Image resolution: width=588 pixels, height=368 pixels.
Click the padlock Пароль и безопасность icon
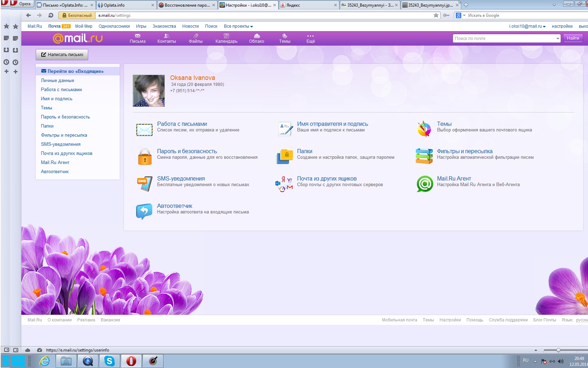tap(144, 156)
